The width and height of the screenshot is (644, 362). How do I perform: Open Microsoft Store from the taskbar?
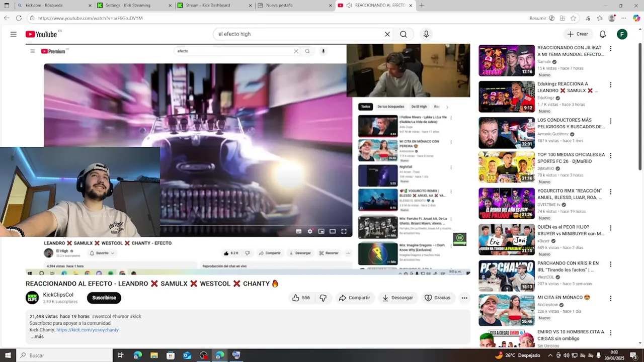pos(171,355)
